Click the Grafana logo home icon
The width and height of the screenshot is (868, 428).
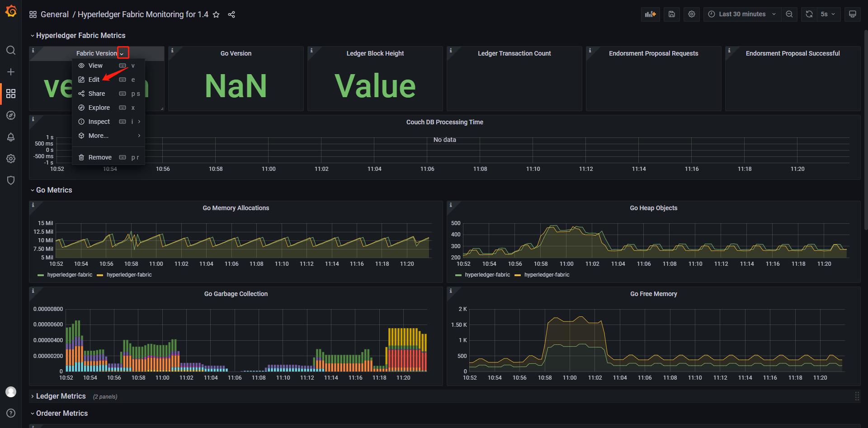pyautogui.click(x=11, y=11)
